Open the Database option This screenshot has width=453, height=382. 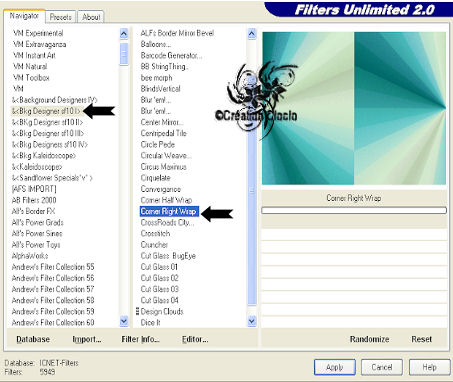click(x=33, y=339)
